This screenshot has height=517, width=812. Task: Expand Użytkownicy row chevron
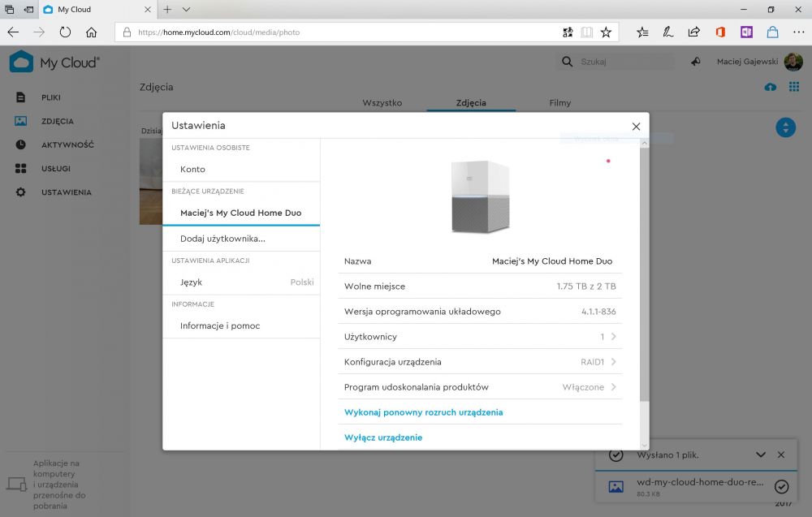[x=613, y=336]
